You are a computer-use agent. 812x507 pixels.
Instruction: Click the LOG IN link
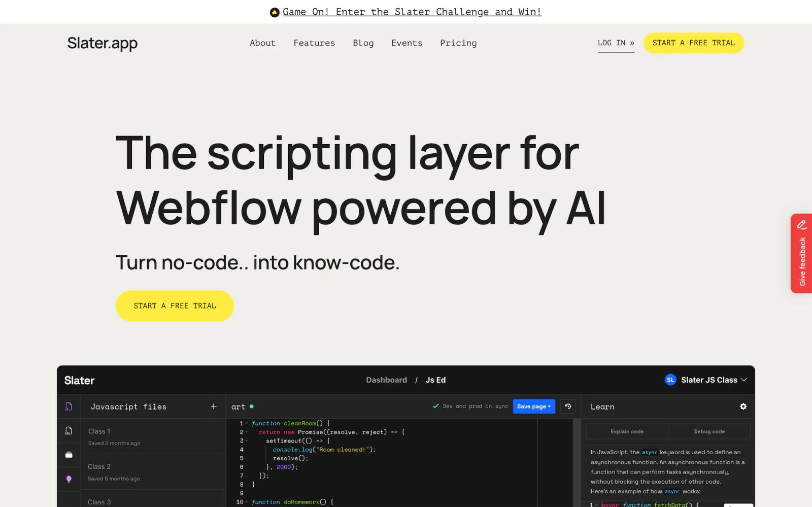point(616,43)
